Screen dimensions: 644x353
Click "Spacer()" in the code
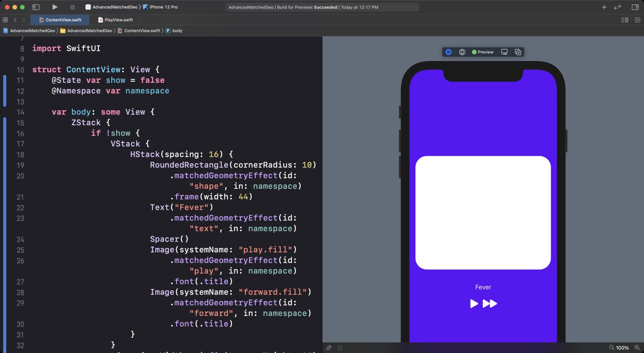click(169, 239)
